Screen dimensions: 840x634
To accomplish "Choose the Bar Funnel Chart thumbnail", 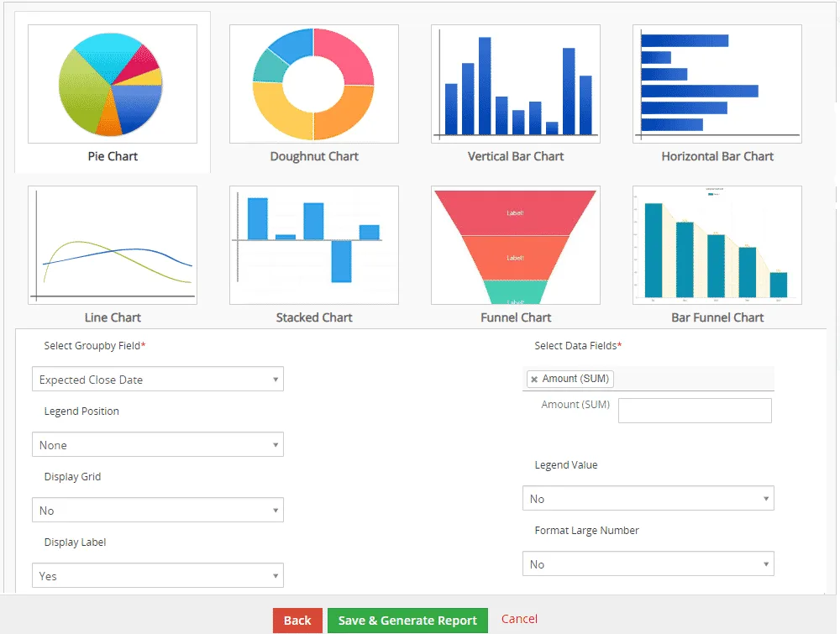I will pyautogui.click(x=717, y=245).
